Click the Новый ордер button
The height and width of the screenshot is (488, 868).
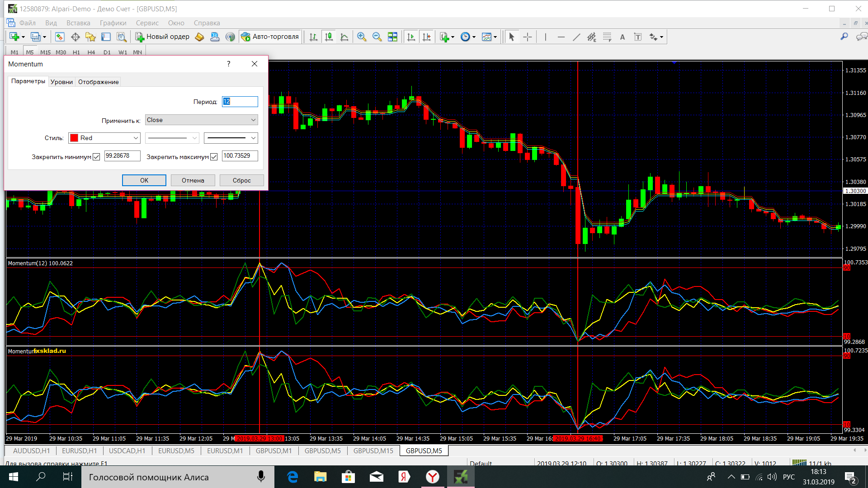(162, 37)
